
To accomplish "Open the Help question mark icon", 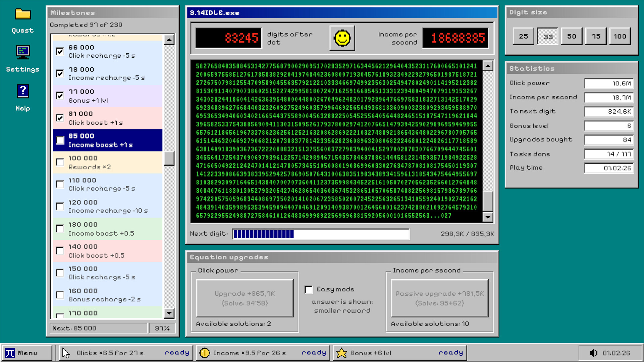I will point(22,91).
